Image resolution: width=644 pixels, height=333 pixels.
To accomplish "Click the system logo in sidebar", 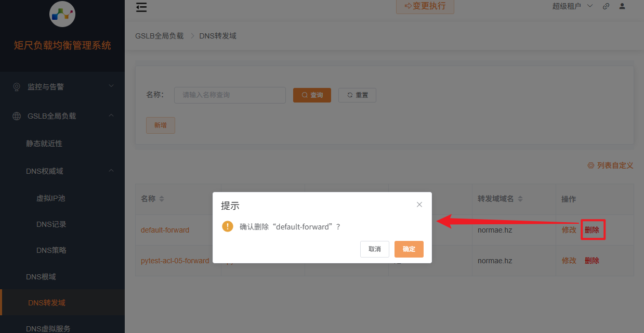I will (x=62, y=14).
